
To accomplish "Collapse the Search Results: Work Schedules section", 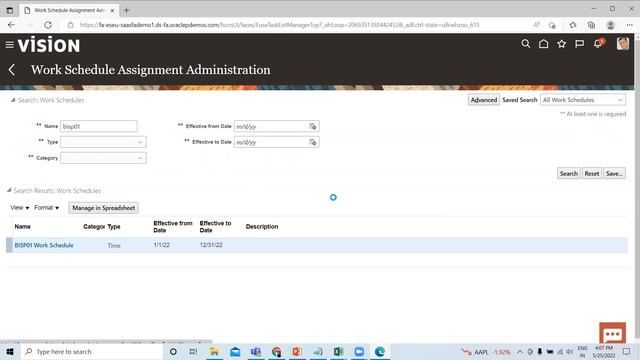I will [9, 191].
